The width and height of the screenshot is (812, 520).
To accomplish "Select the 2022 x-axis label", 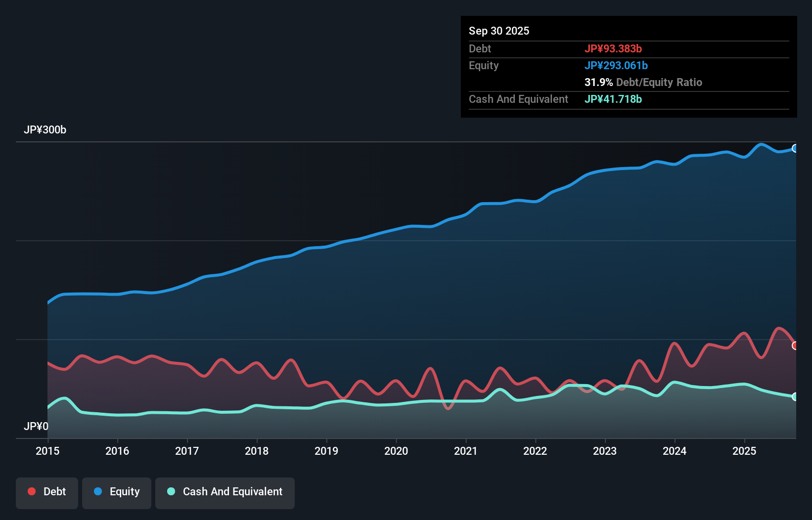I will point(535,451).
